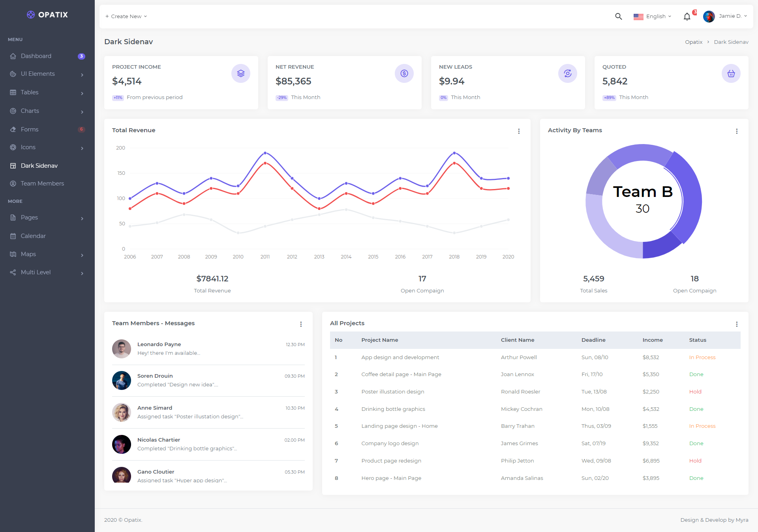Viewport: 758px width, 532px height.
Task: Click the search magnifier icon
Action: click(x=618, y=16)
